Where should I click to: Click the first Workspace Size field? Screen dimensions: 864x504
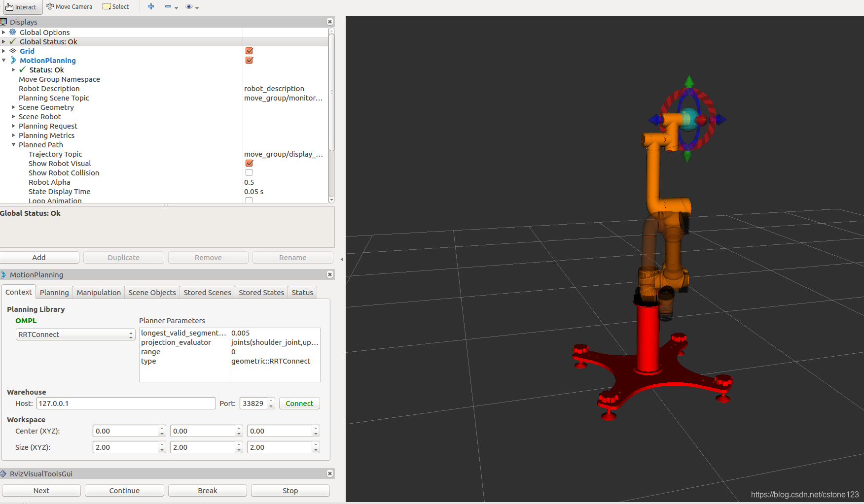(129, 447)
